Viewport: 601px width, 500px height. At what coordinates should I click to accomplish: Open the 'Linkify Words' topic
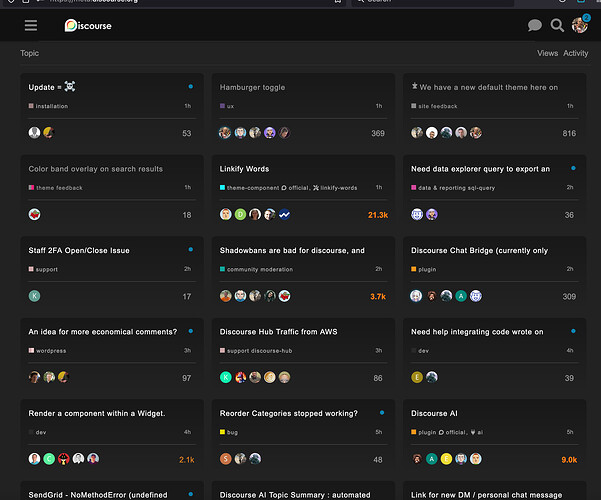coord(244,169)
